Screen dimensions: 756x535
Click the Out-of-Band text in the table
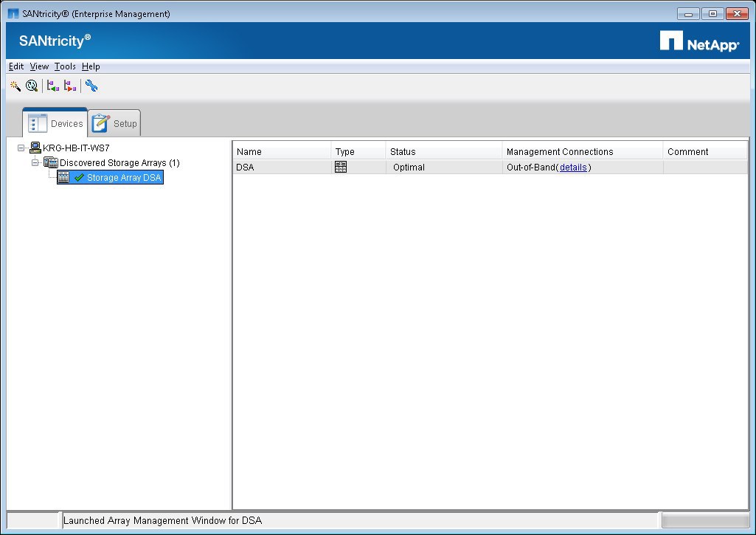(x=531, y=168)
